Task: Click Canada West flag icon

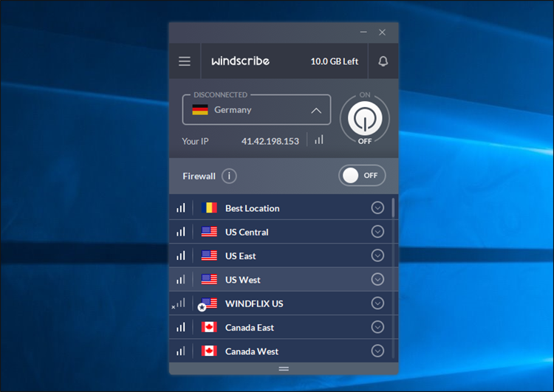Action: (x=209, y=351)
